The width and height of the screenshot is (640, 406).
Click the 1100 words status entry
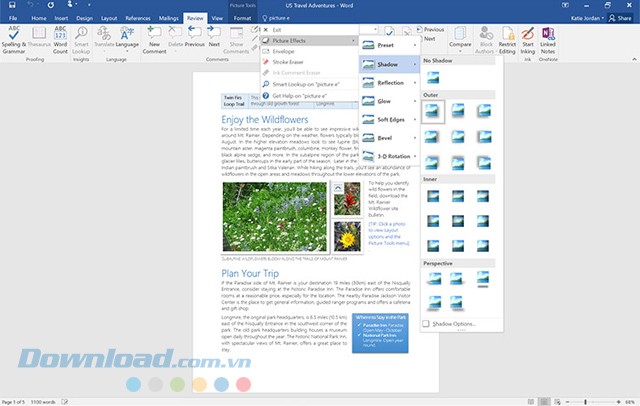point(43,402)
